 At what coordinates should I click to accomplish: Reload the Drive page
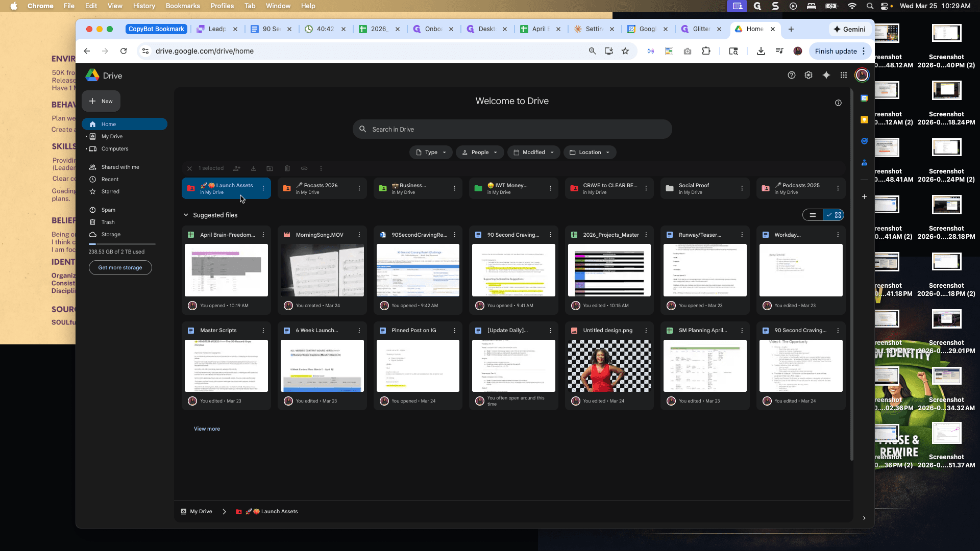point(124,51)
